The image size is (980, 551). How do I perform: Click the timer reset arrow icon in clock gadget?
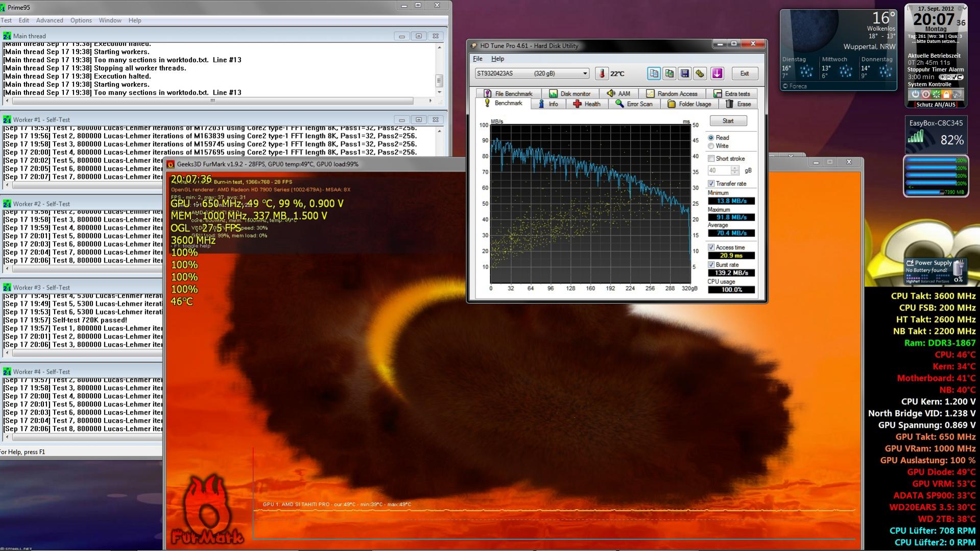[960, 77]
